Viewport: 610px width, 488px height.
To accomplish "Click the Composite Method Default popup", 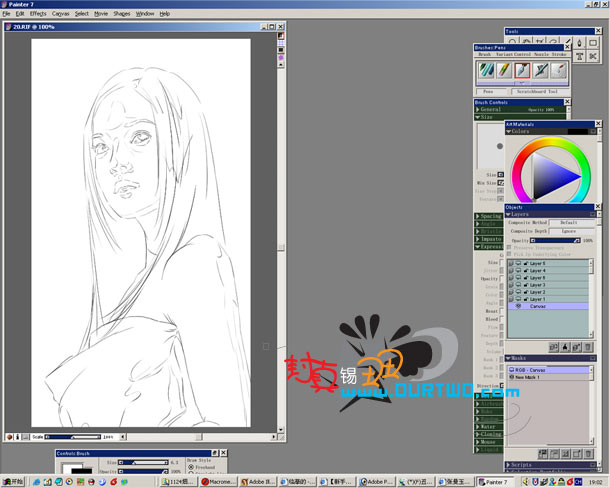I will tap(572, 223).
